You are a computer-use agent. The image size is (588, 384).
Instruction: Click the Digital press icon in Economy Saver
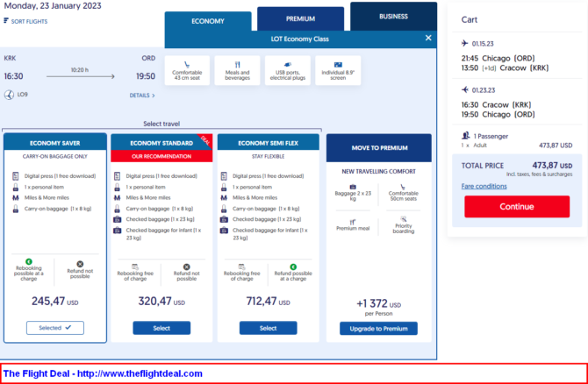16,175
